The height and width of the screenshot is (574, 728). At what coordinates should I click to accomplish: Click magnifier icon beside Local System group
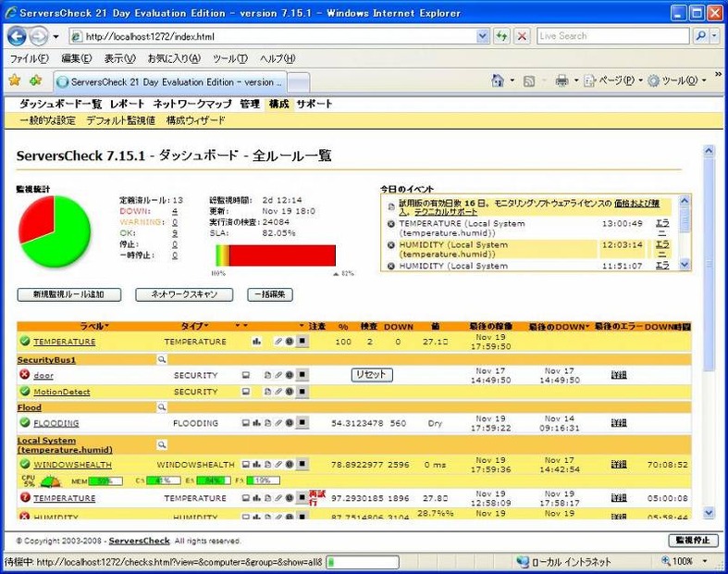162,444
